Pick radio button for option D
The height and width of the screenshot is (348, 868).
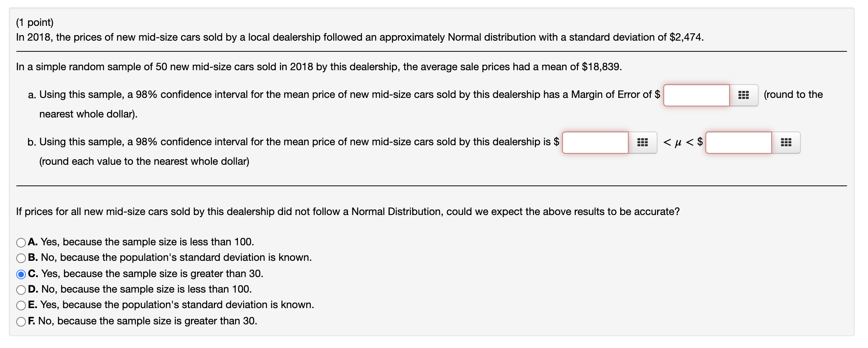[x=21, y=290]
